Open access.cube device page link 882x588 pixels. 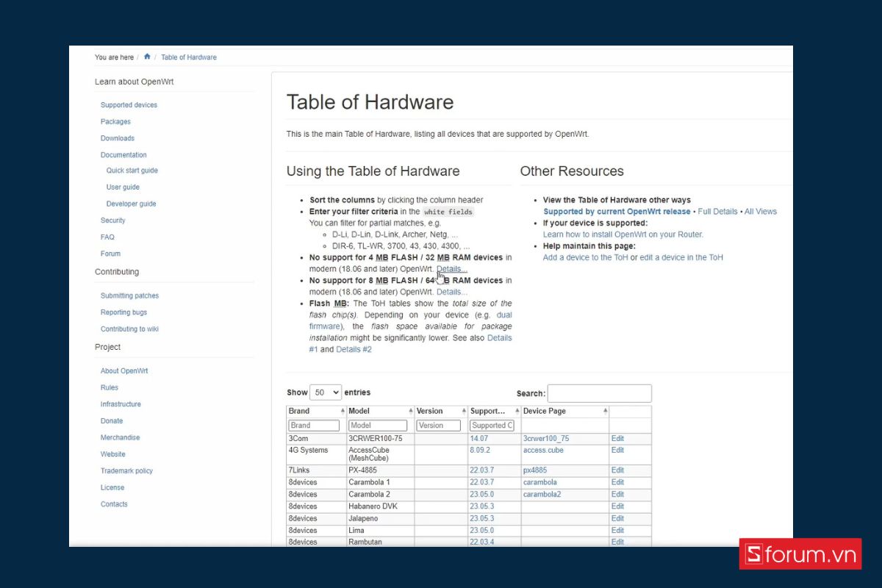[543, 450]
